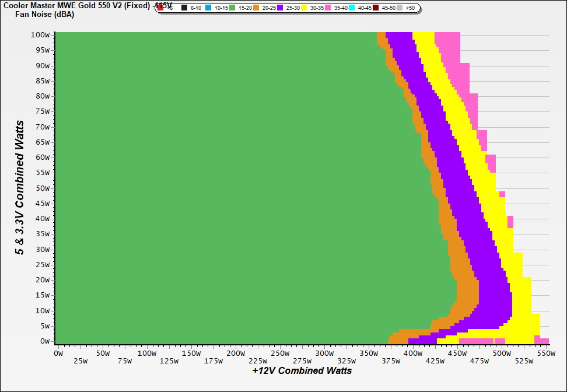Click the blue 10-15 legend swatch

[209, 8]
